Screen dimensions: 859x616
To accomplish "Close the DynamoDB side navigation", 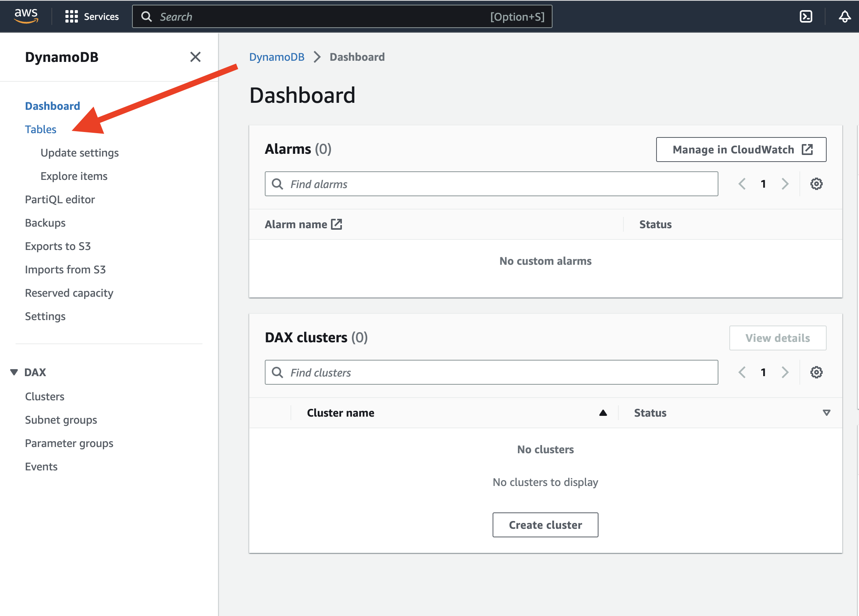I will [x=195, y=57].
